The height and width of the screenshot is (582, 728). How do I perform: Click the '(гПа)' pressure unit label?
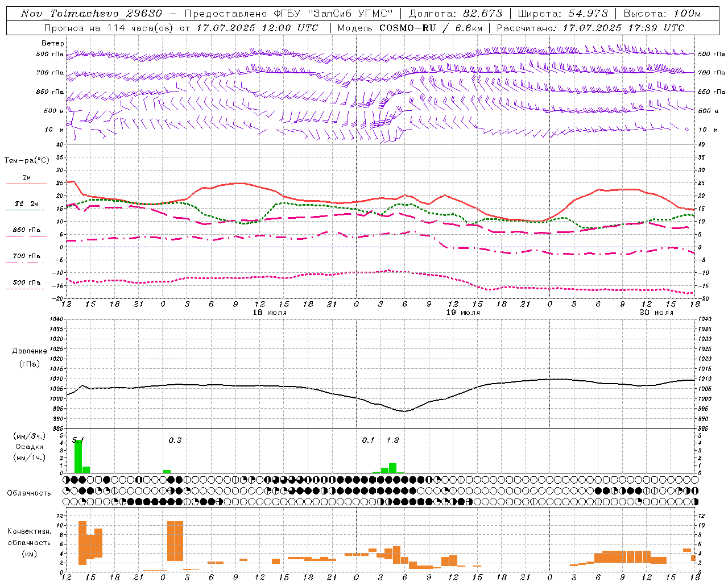coord(29,364)
